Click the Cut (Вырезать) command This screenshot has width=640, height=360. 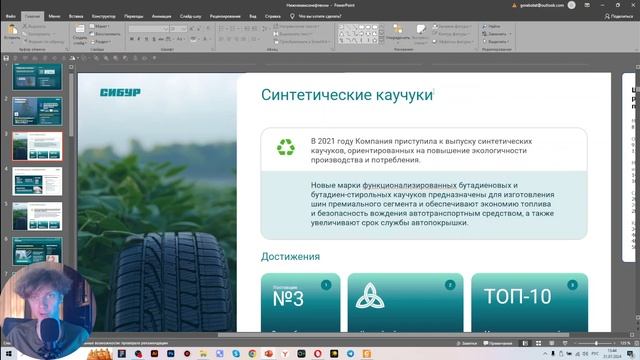pyautogui.click(x=34, y=27)
